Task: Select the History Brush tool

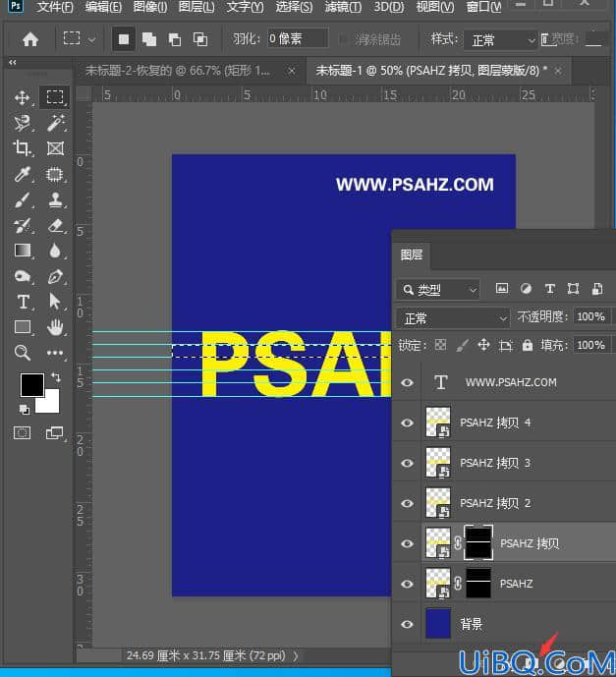Action: pos(22,225)
